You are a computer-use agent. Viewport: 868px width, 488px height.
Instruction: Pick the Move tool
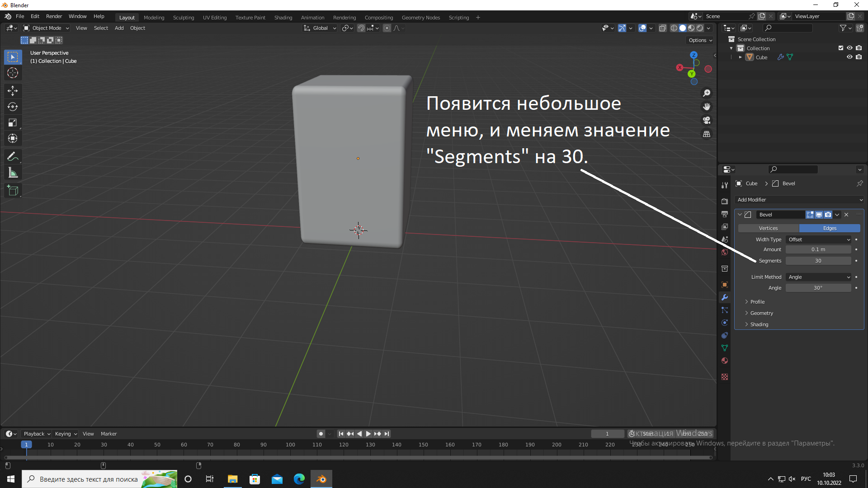pos(13,91)
